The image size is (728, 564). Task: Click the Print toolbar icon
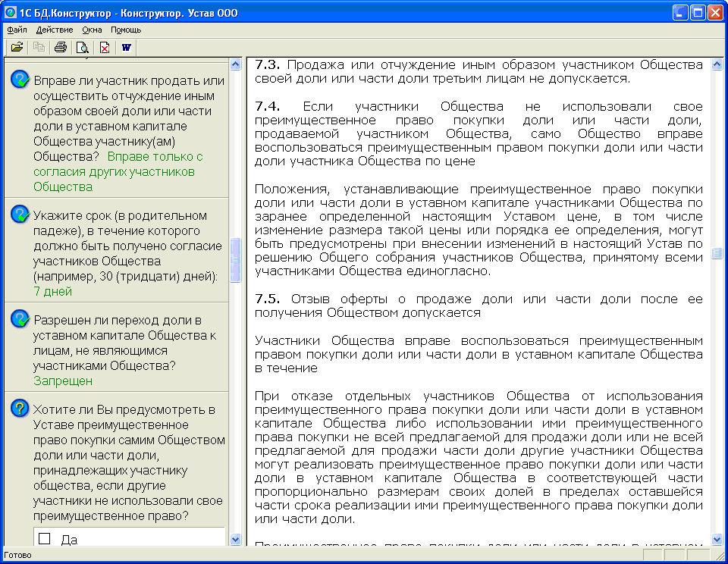[61, 48]
